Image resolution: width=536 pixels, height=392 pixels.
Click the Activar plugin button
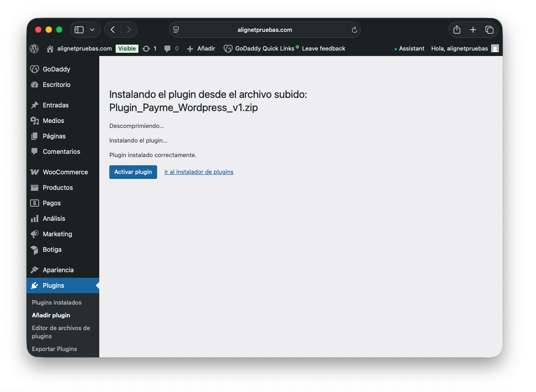coord(133,172)
